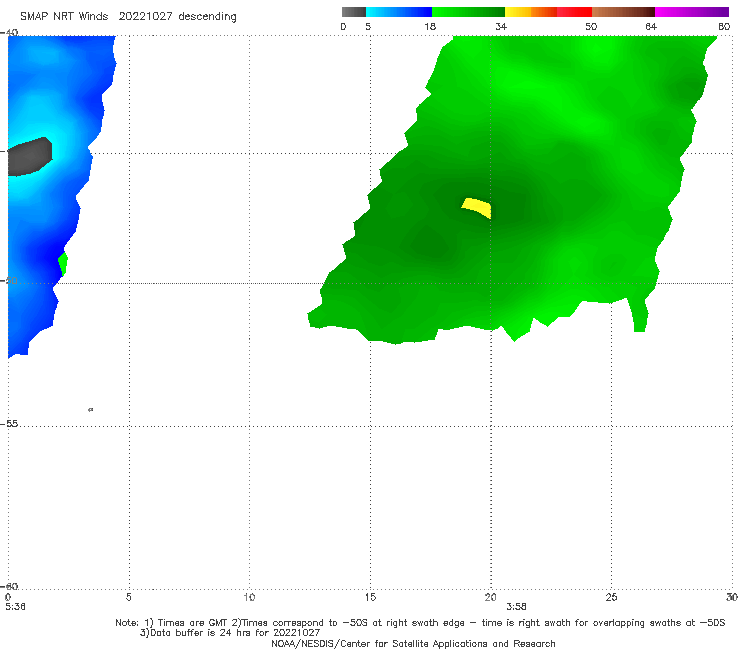The image size is (740, 650).
Task: Click the yellow high-wind patch in green swath
Action: pyautogui.click(x=477, y=208)
